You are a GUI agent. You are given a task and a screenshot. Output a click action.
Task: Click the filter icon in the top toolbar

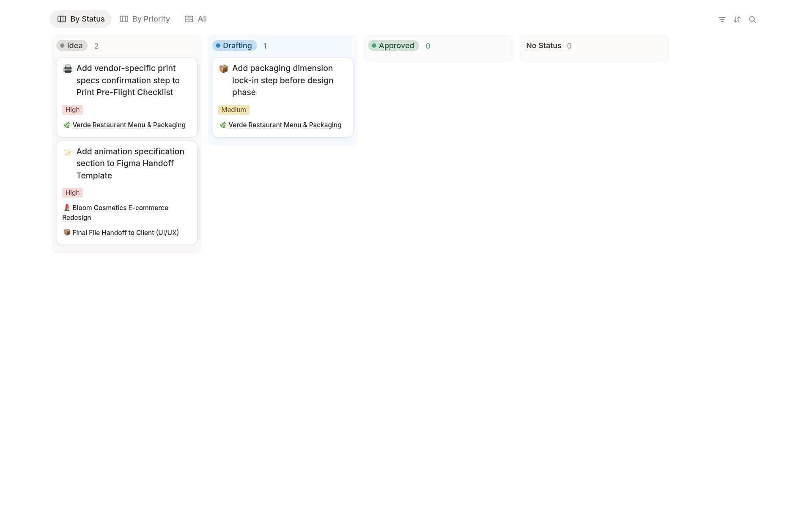[x=722, y=19]
